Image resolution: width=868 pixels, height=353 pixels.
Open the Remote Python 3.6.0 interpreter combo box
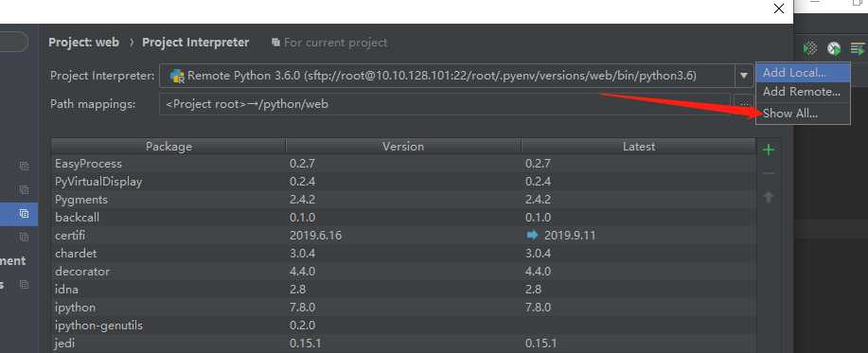[455, 76]
